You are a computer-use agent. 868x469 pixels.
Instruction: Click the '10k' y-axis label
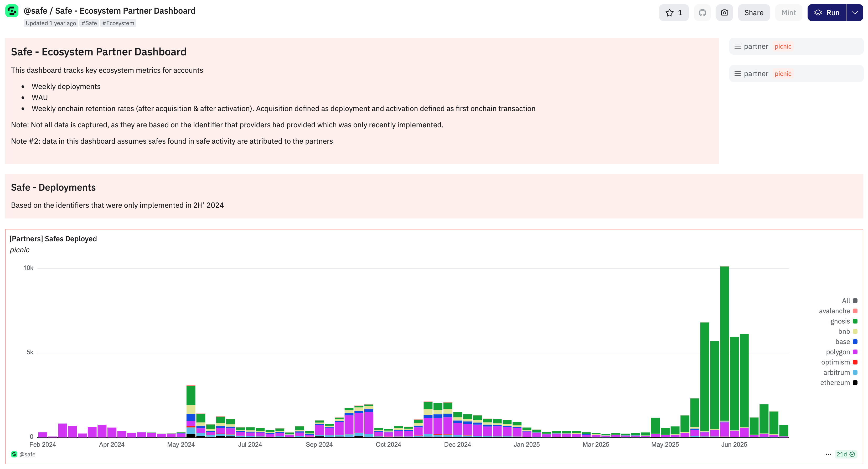(28, 268)
